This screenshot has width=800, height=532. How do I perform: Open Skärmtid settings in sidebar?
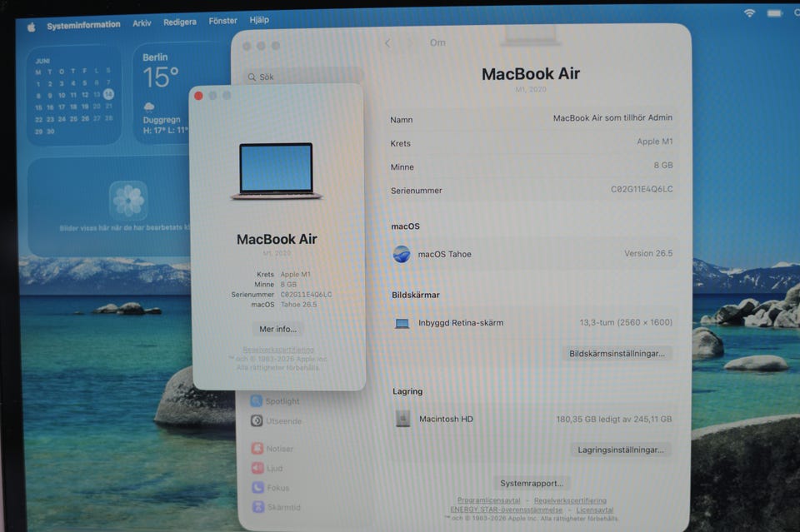coord(276,507)
